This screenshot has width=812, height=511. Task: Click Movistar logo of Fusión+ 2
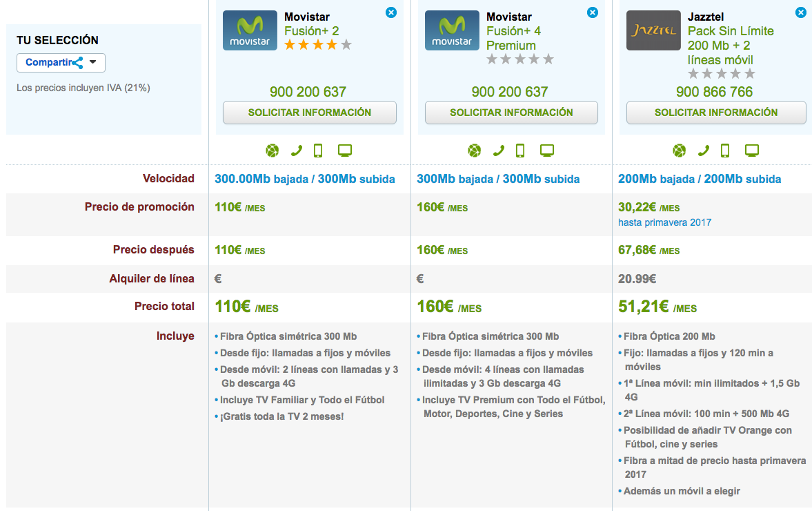[250, 30]
